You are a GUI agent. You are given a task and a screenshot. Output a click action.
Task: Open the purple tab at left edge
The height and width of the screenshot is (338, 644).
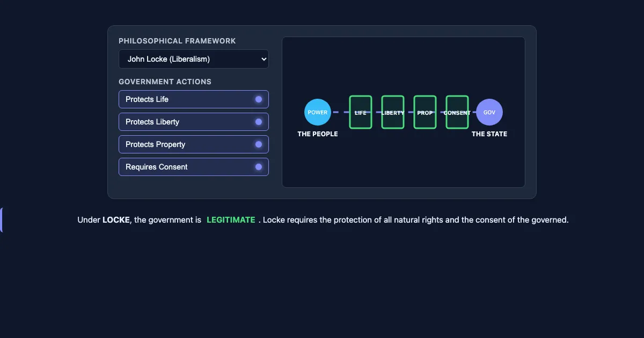tap(1, 220)
